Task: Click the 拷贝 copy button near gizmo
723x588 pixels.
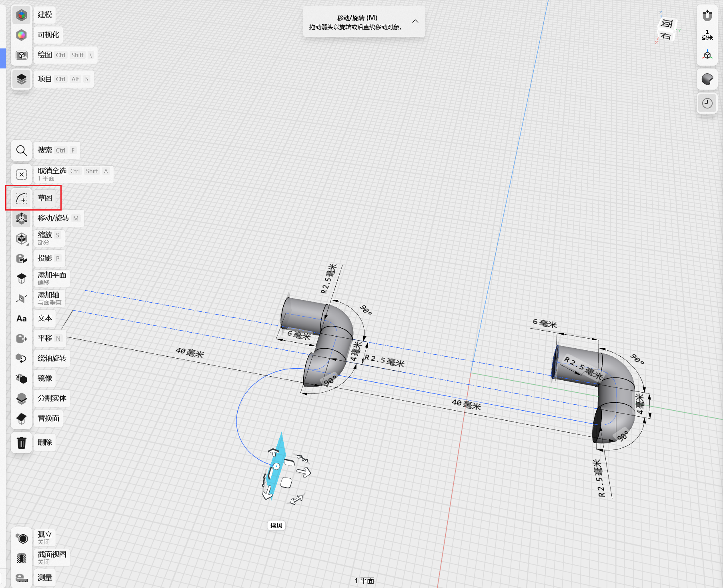Action: (276, 525)
